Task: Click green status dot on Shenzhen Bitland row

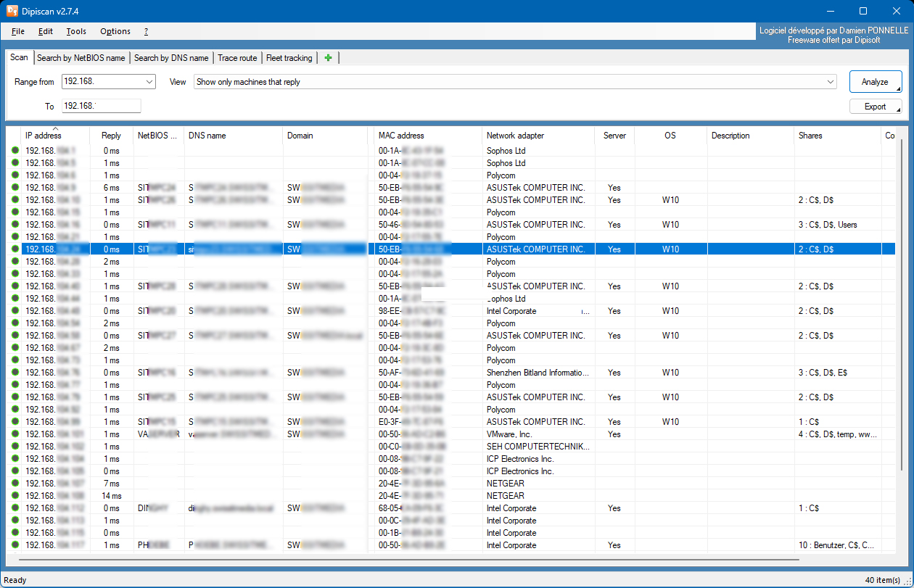Action: point(15,373)
